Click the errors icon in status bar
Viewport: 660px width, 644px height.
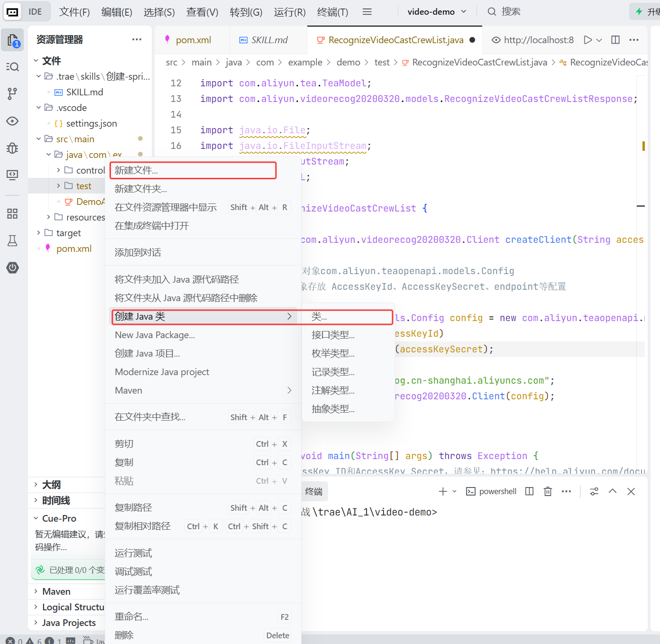pyautogui.click(x=10, y=641)
